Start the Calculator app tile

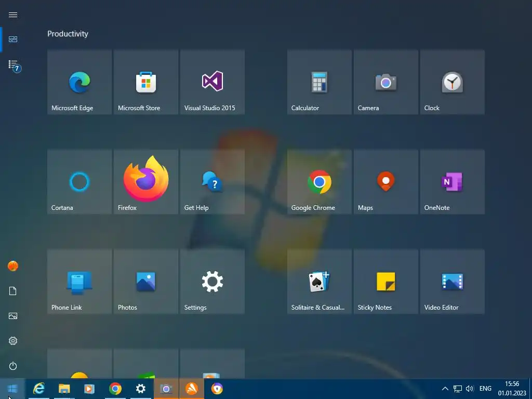tap(320, 82)
